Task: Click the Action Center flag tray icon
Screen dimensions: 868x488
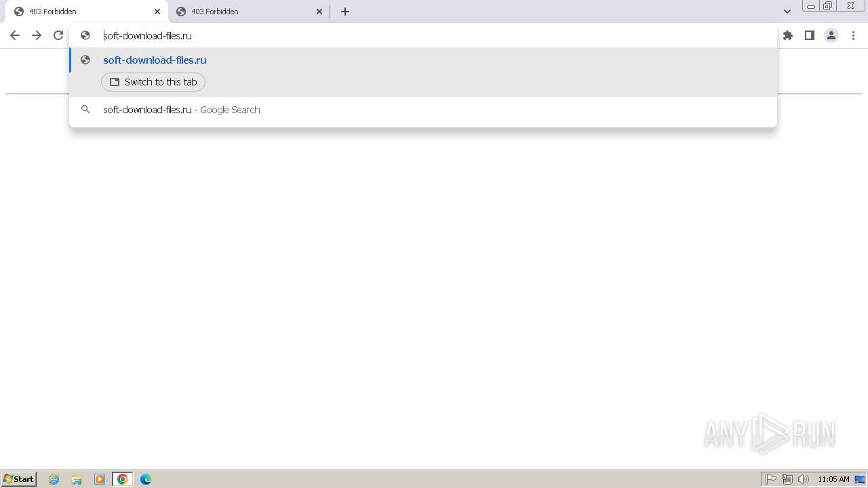Action: pos(771,479)
